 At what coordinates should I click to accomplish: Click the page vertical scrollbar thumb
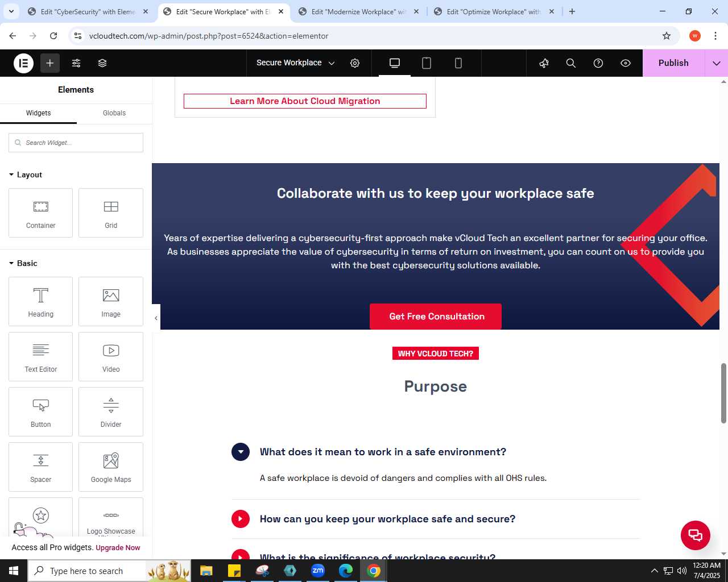[x=723, y=393]
